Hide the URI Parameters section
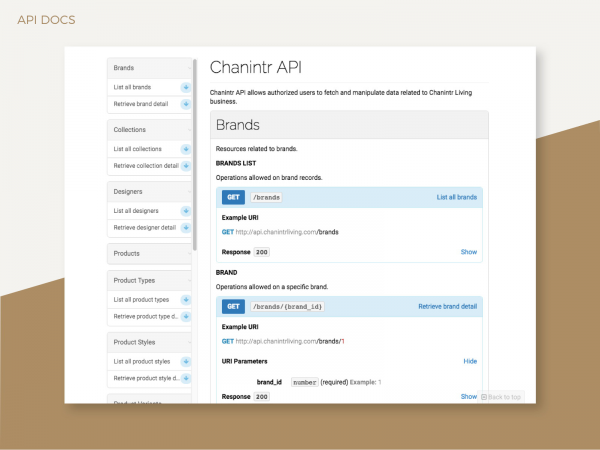This screenshot has width=600, height=450. point(470,362)
